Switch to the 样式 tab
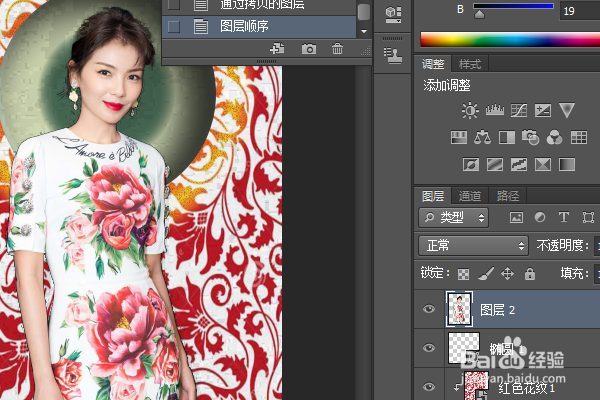Screen dimensions: 600x400 point(470,64)
